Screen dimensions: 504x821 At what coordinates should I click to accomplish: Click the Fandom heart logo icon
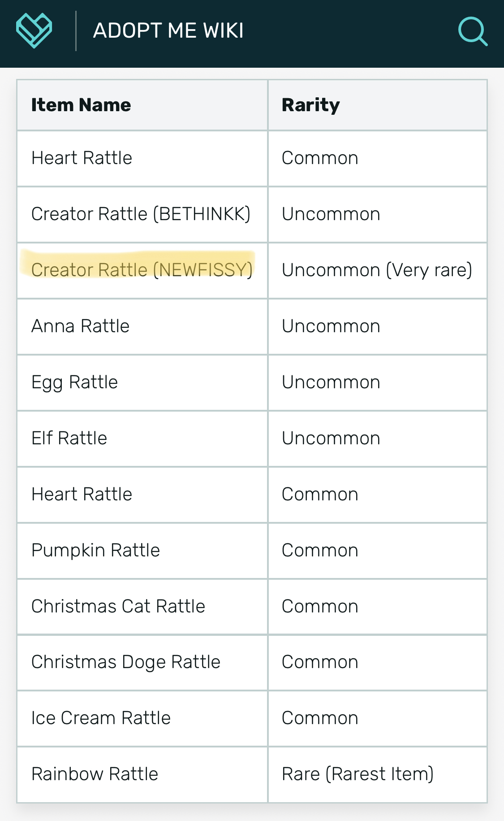pyautogui.click(x=34, y=30)
